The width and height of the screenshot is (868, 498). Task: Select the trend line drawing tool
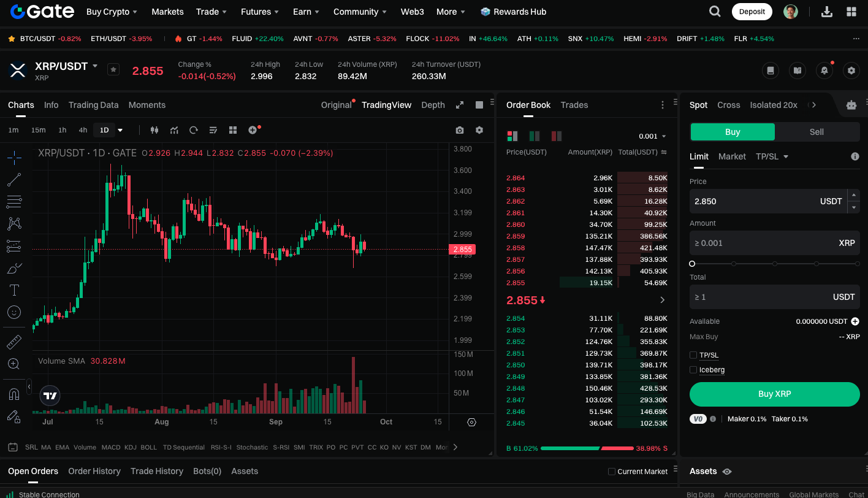(14, 180)
